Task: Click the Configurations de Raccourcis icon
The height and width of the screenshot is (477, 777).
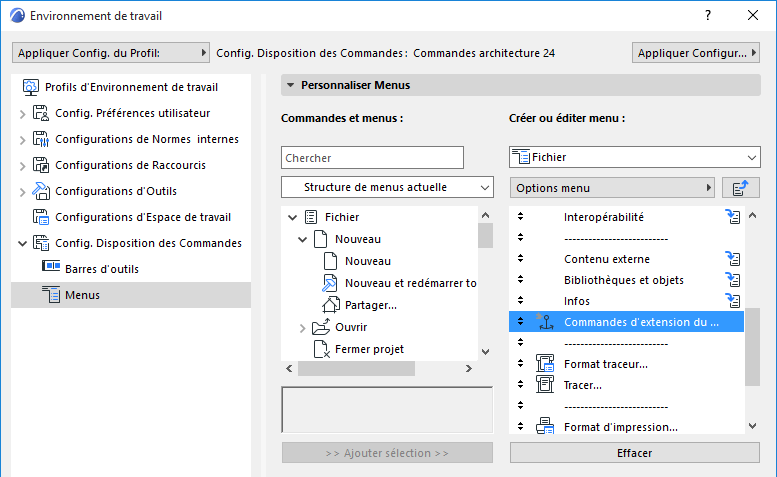Action: point(41,165)
